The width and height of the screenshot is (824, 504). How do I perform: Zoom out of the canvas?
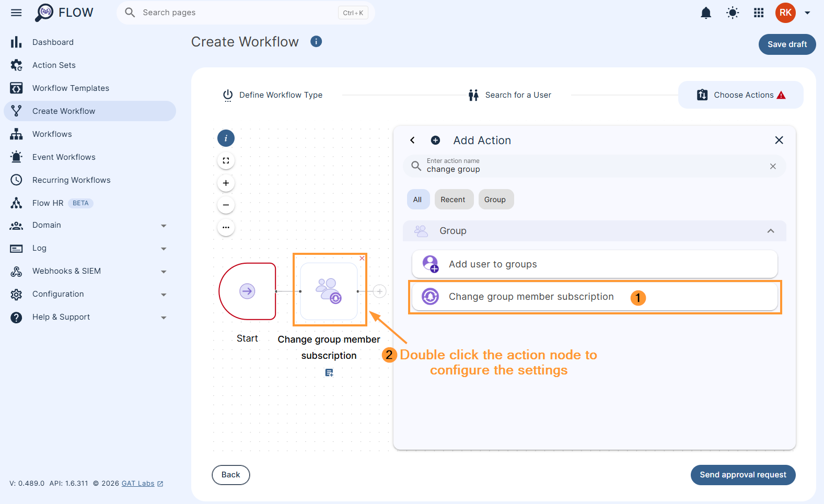[226, 205]
